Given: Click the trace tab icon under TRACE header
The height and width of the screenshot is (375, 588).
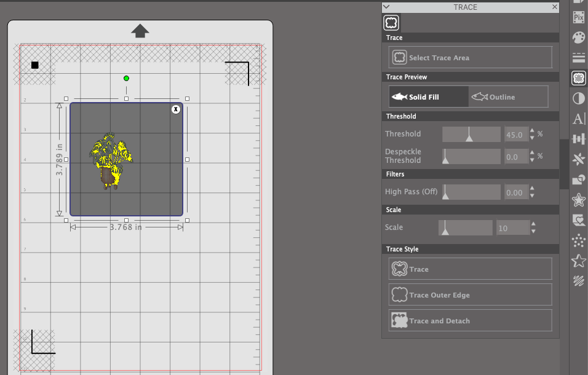Looking at the screenshot, I should click(x=391, y=23).
